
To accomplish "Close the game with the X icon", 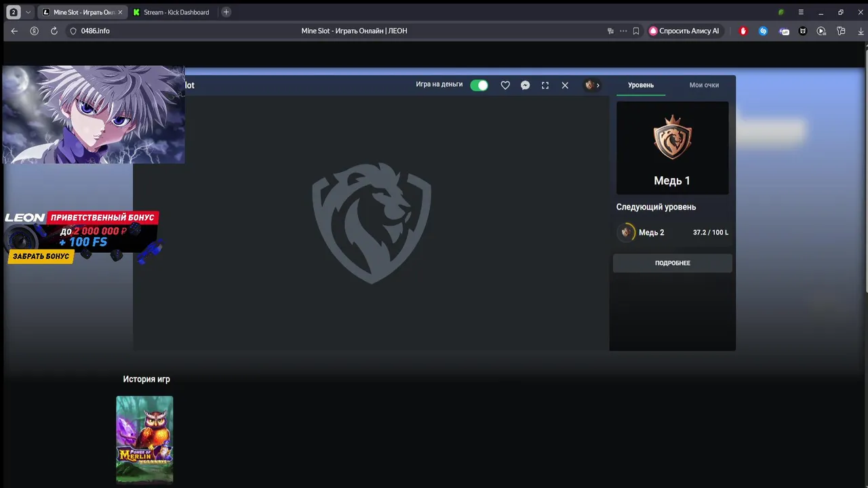I will [x=565, y=85].
